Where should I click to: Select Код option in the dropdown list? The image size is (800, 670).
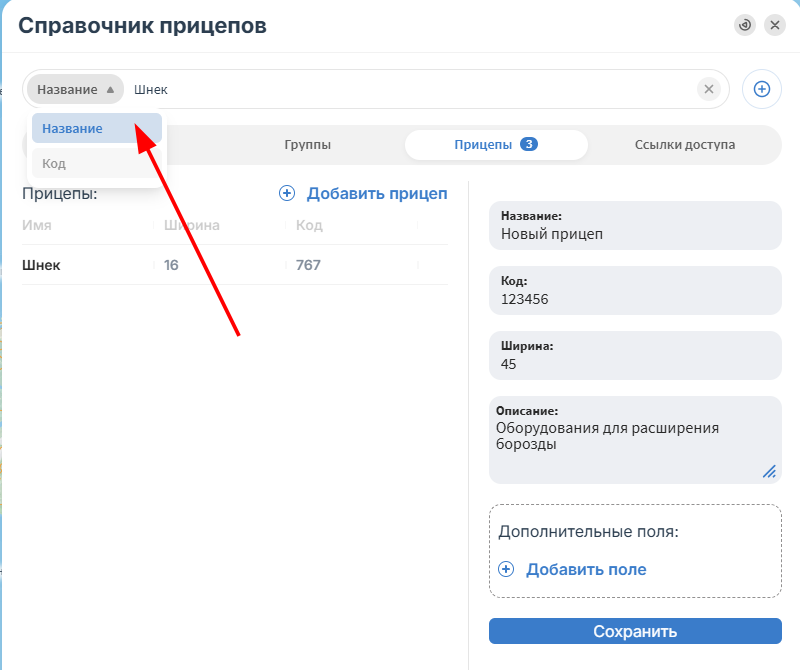point(97,163)
